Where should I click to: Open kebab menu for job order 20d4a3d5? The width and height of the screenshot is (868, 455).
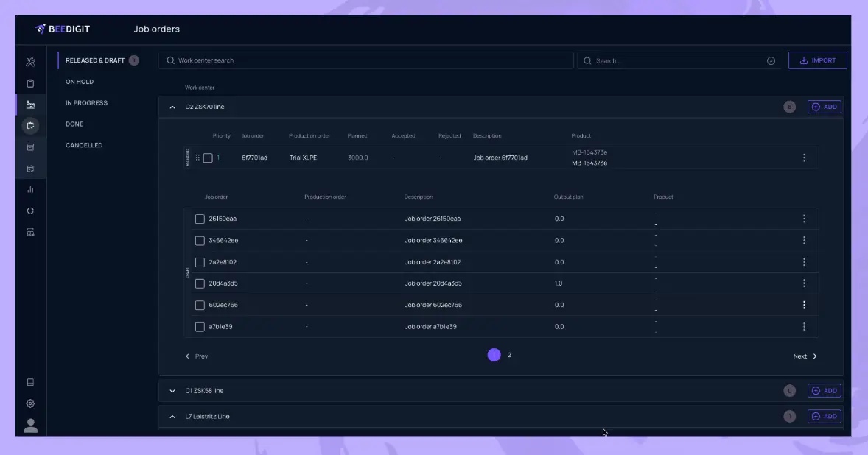tap(805, 283)
